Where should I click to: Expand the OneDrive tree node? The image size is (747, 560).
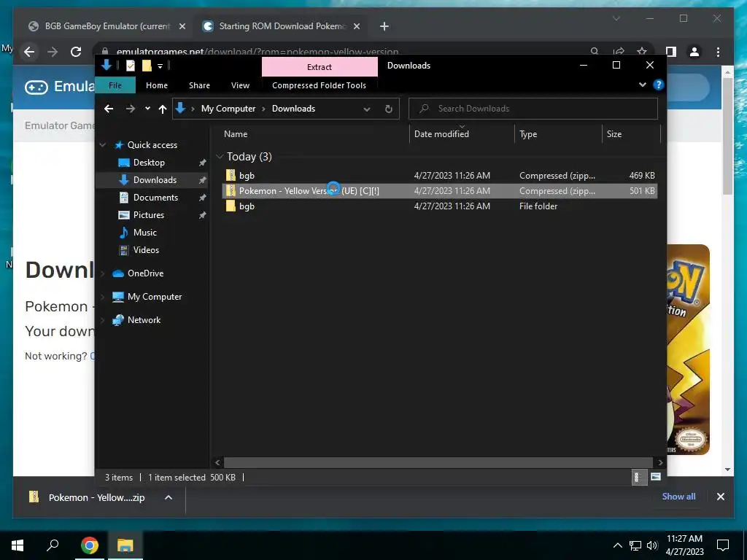click(102, 273)
